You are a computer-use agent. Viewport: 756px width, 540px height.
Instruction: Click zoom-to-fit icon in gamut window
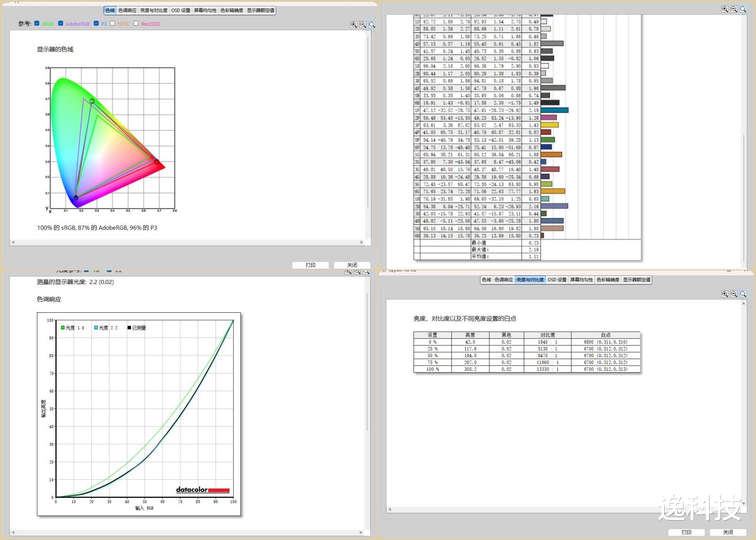click(x=372, y=25)
